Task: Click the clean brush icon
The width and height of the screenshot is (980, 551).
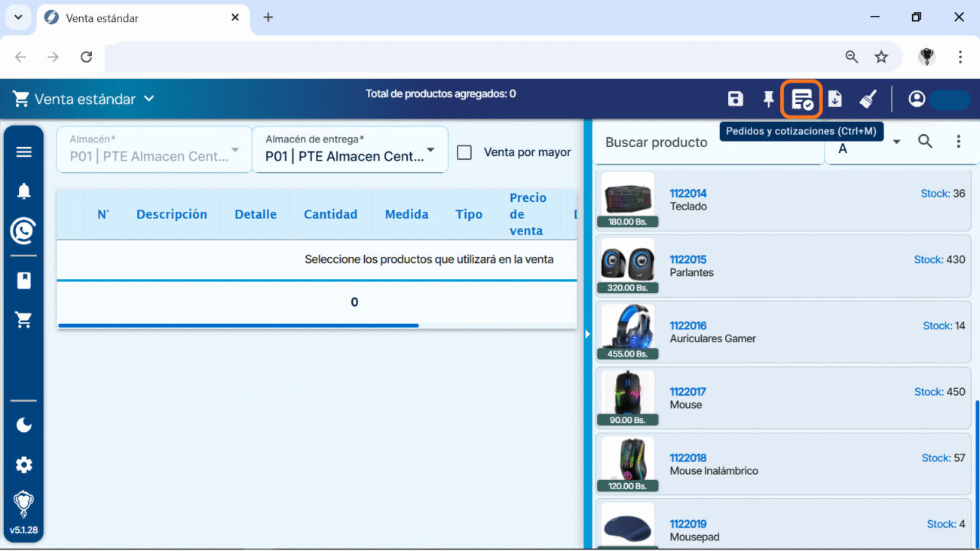Action: coord(868,99)
